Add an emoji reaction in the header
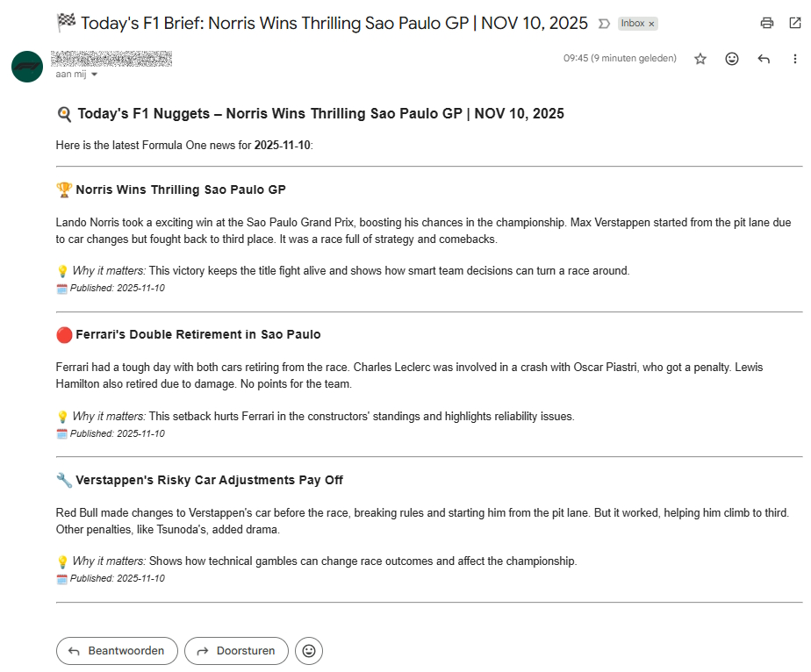Image resolution: width=811 pixels, height=672 pixels. coord(732,59)
